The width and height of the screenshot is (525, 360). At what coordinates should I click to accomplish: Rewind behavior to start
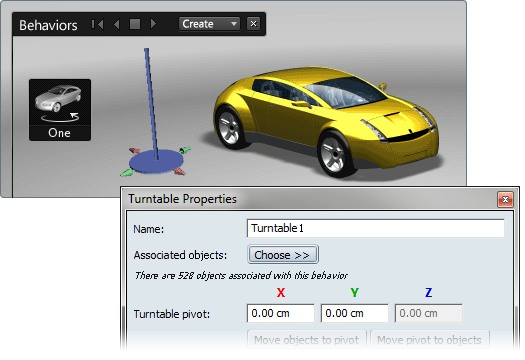[x=97, y=24]
